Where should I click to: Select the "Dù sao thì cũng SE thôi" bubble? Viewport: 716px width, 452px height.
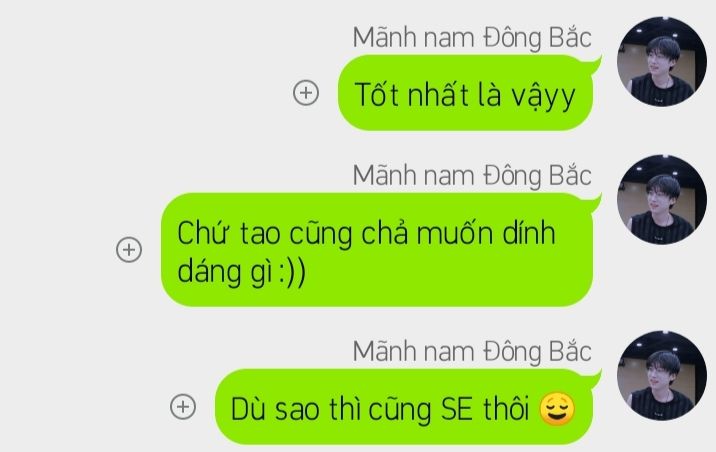tap(404, 406)
